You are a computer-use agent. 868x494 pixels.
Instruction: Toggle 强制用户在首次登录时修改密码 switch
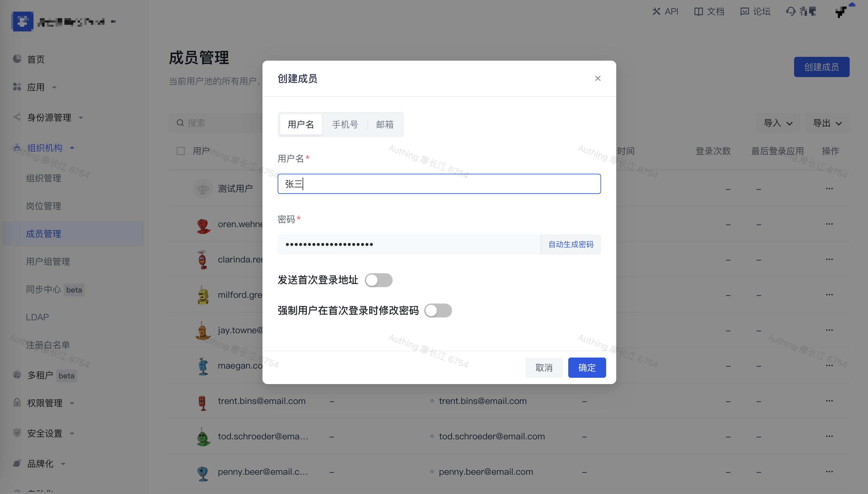[437, 310]
